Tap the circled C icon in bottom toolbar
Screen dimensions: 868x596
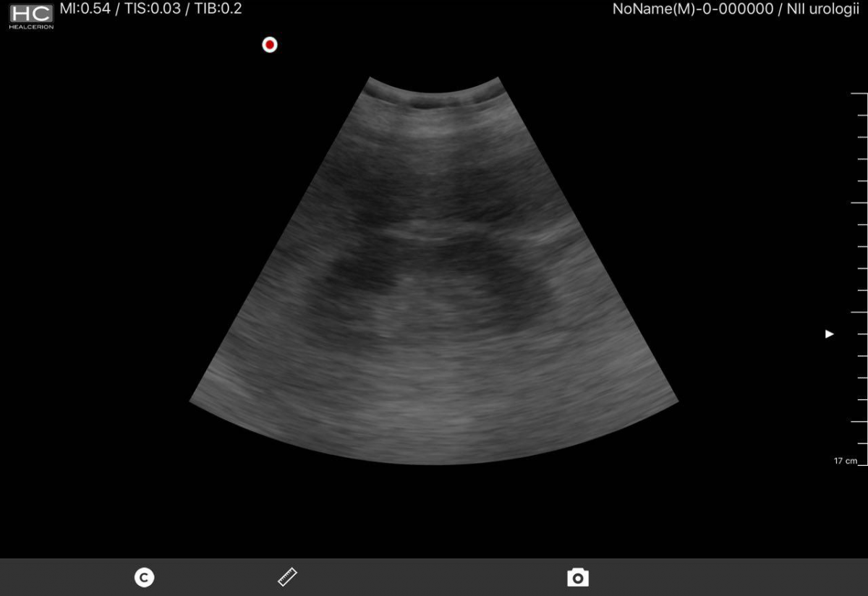[145, 577]
